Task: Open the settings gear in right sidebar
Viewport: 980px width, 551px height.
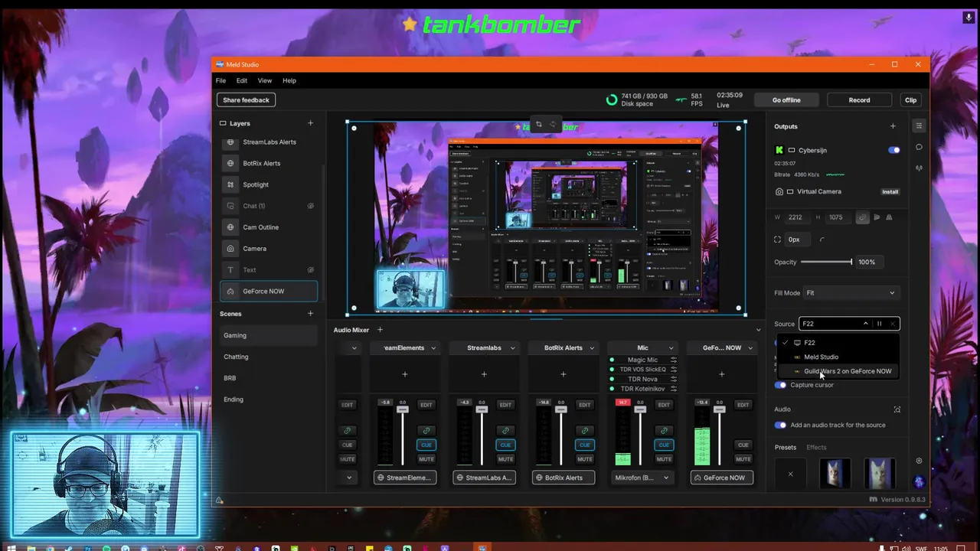Action: 920,461
